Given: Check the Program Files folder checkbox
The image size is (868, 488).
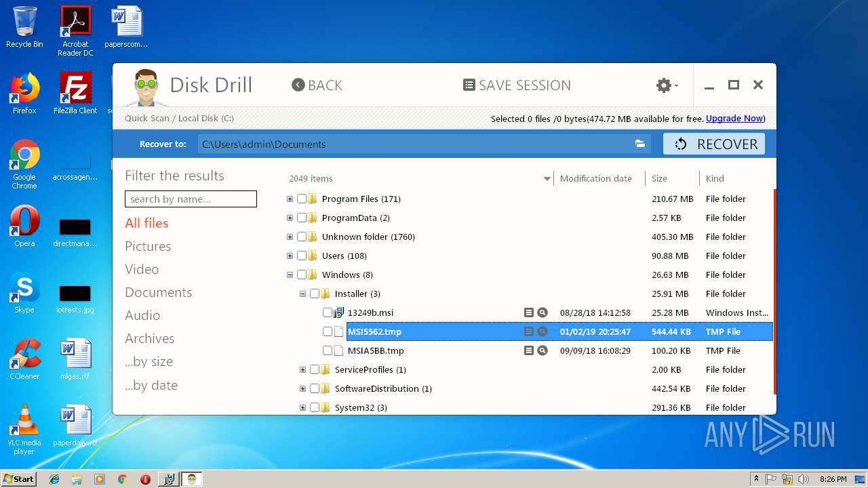Looking at the screenshot, I should (x=302, y=199).
